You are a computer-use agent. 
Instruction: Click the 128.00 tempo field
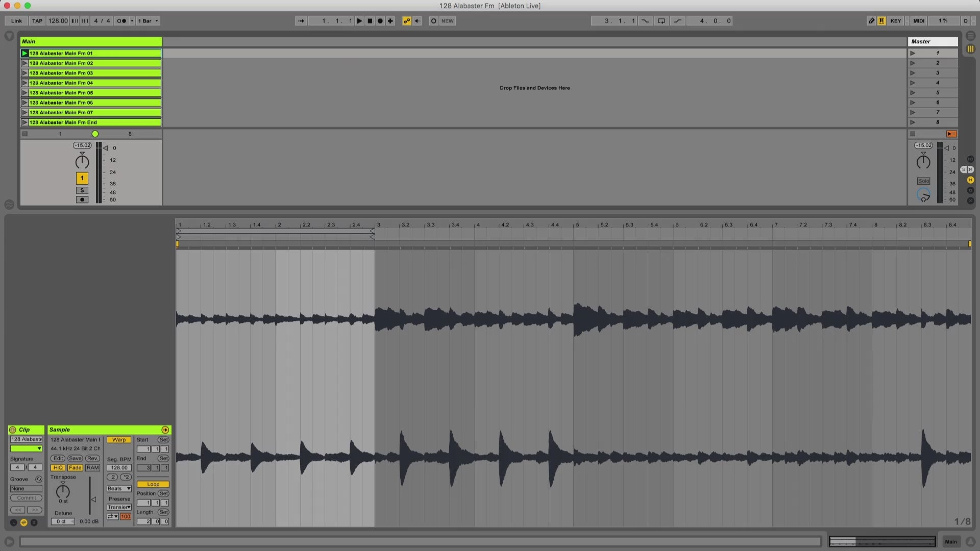58,21
